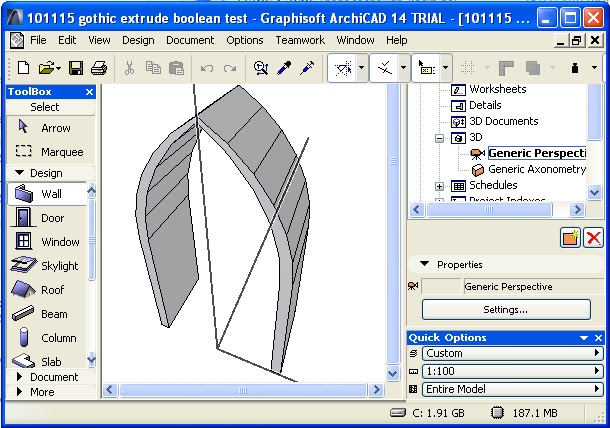Save the project with the floppy icon
The height and width of the screenshot is (428, 610).
pyautogui.click(x=75, y=68)
